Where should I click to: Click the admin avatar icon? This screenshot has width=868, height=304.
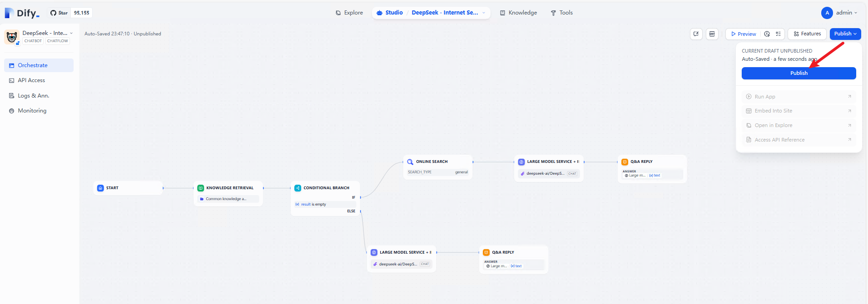[827, 13]
